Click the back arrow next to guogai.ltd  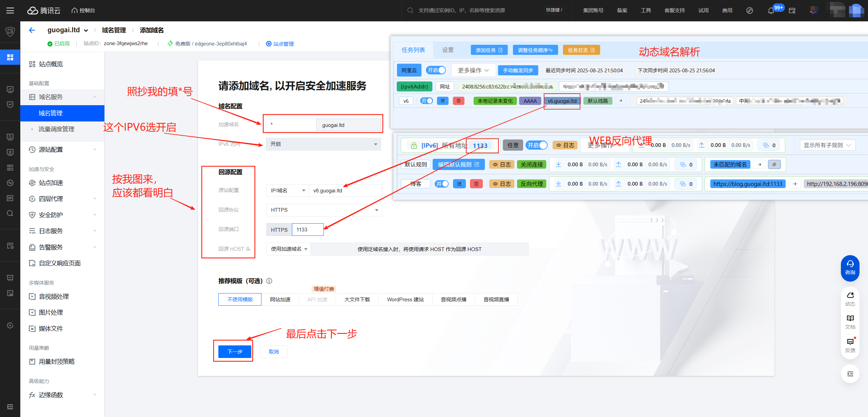(x=32, y=30)
